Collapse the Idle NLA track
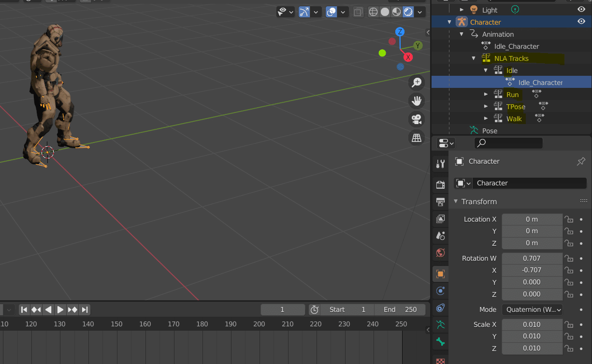 pyautogui.click(x=486, y=70)
